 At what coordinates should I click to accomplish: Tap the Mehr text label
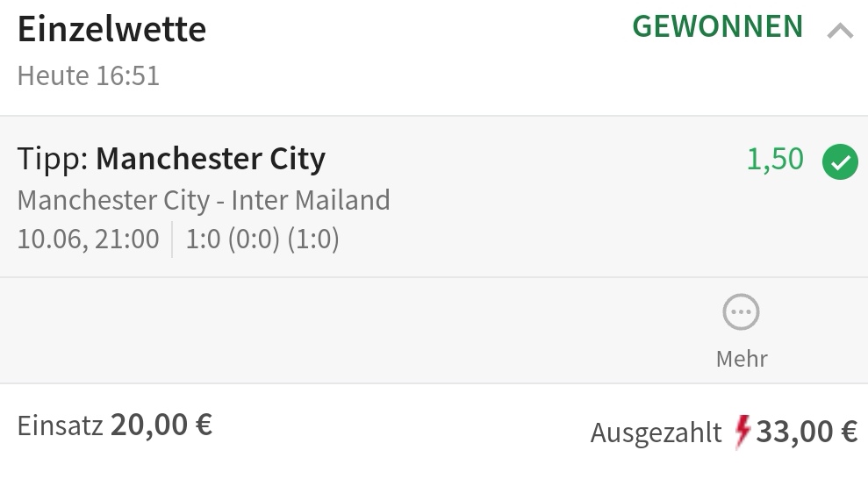click(742, 358)
